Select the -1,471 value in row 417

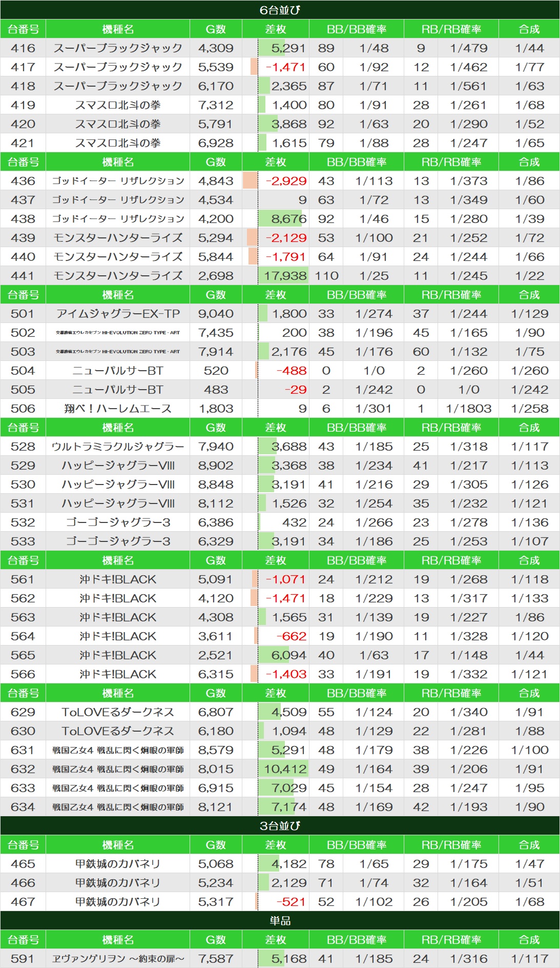[x=285, y=67]
